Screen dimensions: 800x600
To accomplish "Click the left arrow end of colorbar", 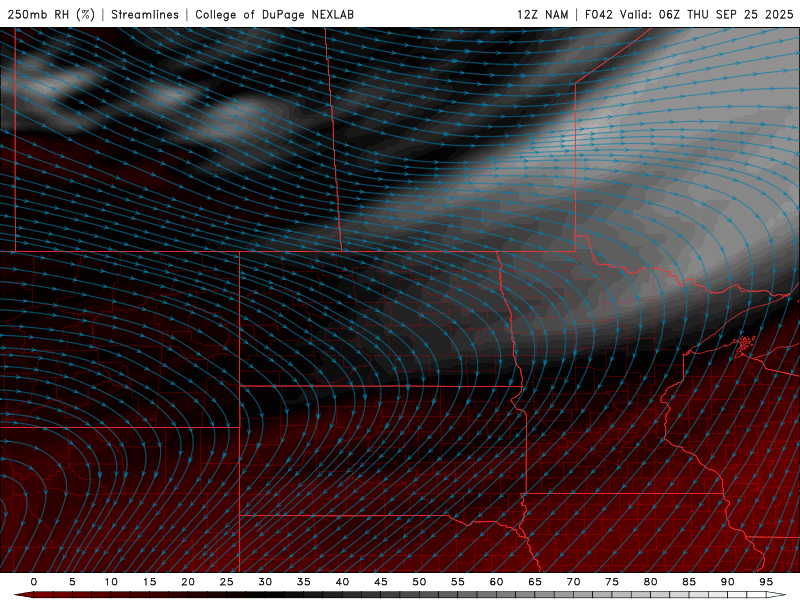I will coord(23,595).
